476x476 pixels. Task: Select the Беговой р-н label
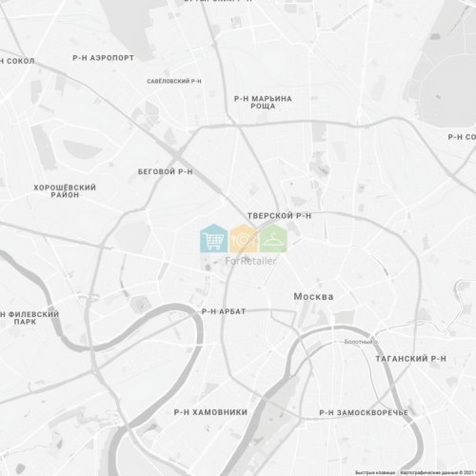[x=166, y=171]
